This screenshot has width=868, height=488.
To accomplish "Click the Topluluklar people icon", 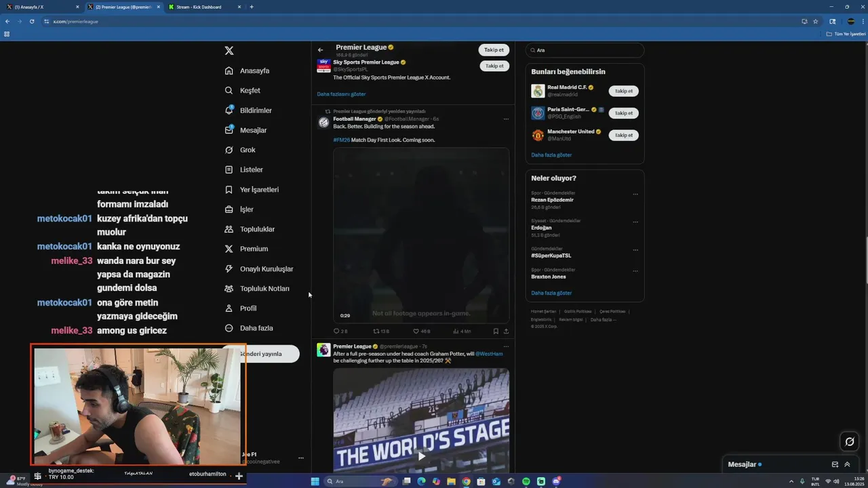I will (x=229, y=229).
